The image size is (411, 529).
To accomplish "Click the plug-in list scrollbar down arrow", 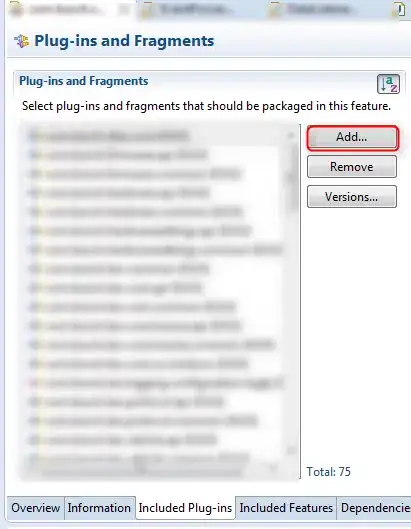I will [x=291, y=450].
